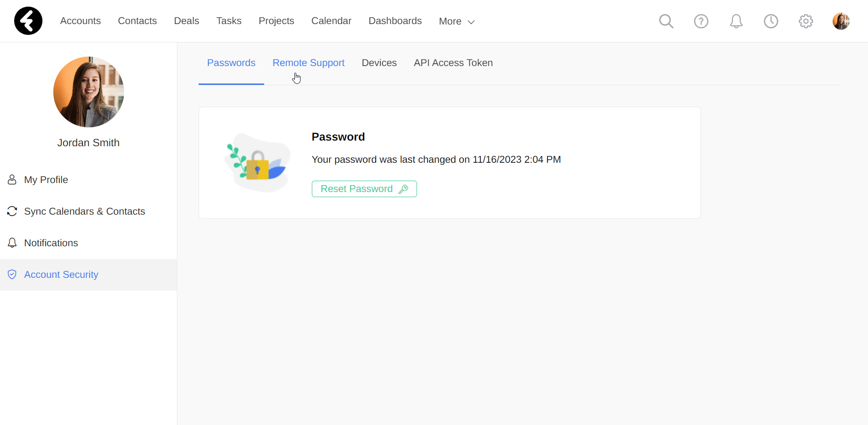This screenshot has height=425, width=868.
Task: Click the key icon on Reset Password
Action: pyautogui.click(x=403, y=189)
